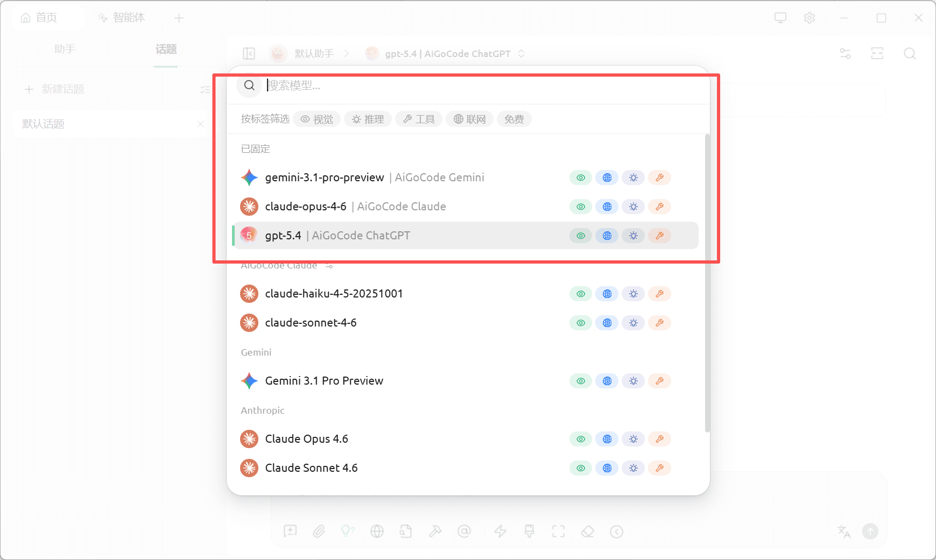Open the knowledge base file-search icon
Image resolution: width=936 pixels, height=560 pixels.
[x=406, y=531]
